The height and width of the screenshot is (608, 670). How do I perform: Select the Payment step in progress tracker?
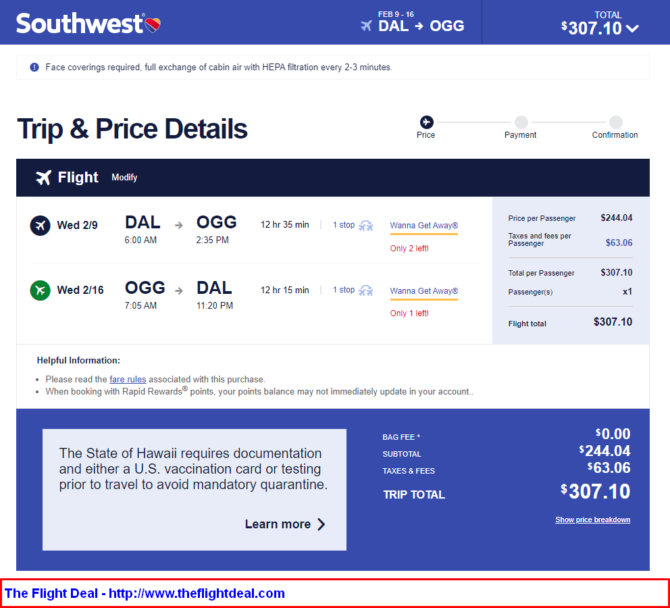click(x=521, y=122)
